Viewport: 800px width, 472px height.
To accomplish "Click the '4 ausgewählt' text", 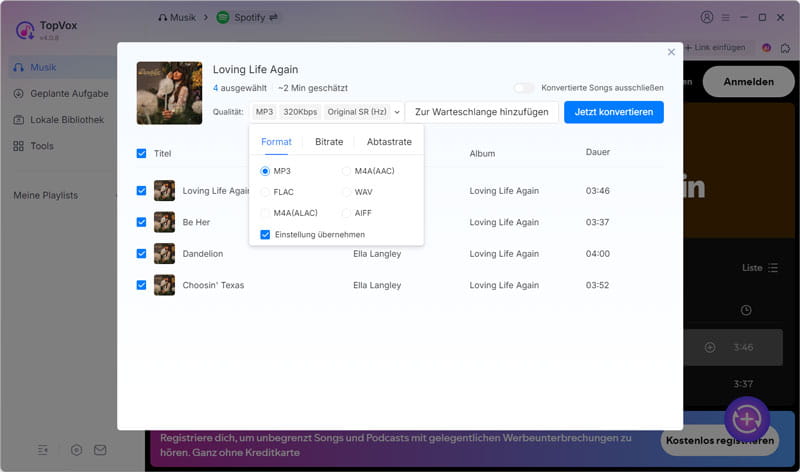I will click(x=240, y=88).
